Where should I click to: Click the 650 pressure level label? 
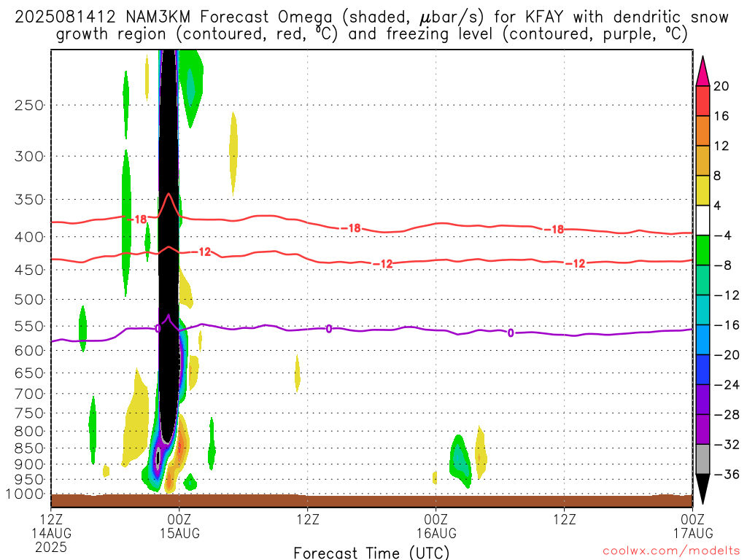[29, 373]
